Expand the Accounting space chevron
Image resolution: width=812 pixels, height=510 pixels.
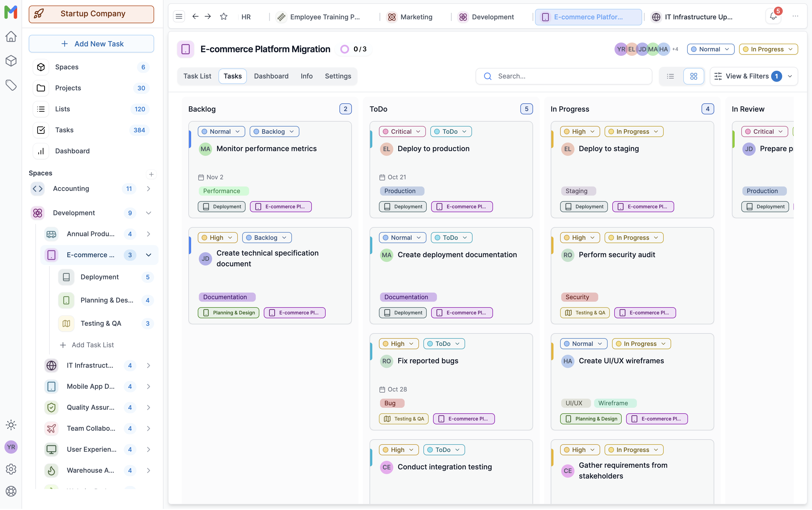[x=148, y=188]
